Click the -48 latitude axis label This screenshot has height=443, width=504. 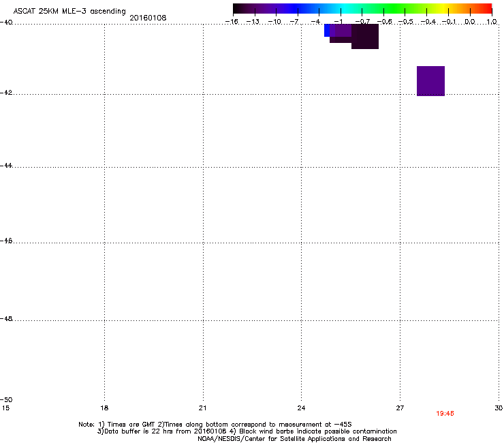pyautogui.click(x=6, y=319)
